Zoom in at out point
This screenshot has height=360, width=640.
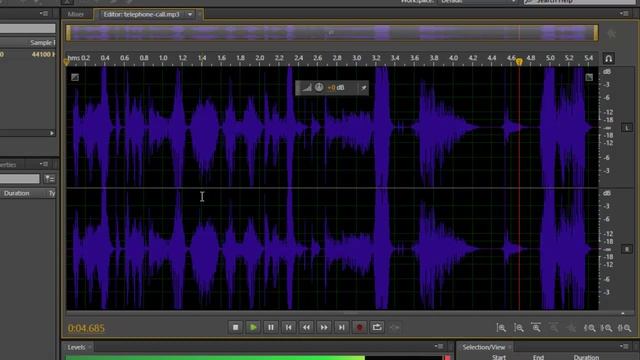pos(607,328)
